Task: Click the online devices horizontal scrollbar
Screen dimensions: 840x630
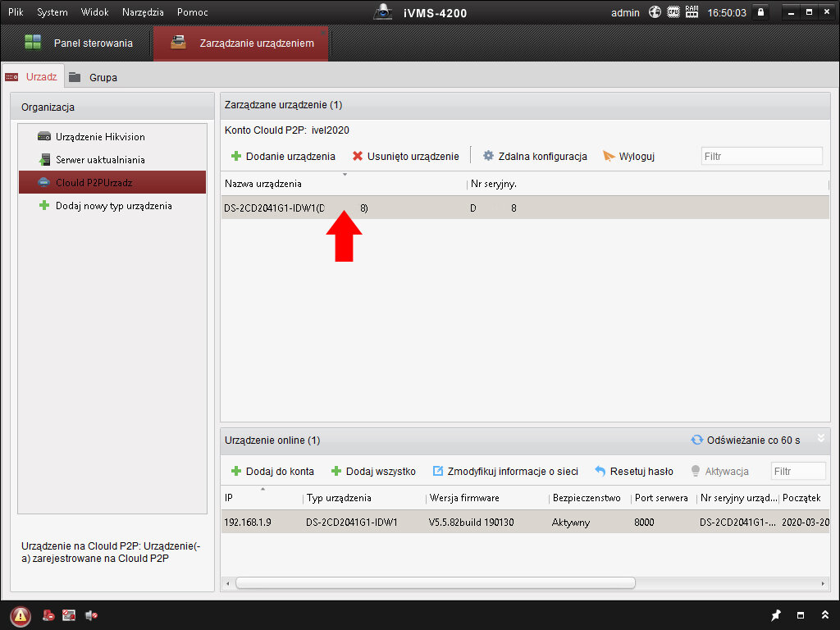Action: point(436,582)
